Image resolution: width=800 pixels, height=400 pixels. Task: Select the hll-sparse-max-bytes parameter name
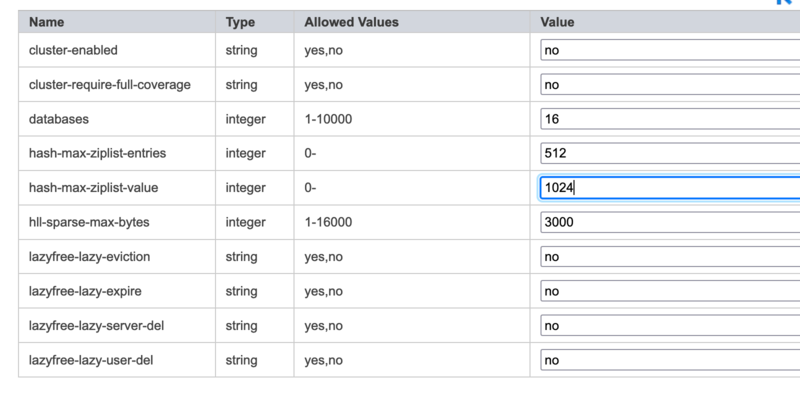[89, 222]
